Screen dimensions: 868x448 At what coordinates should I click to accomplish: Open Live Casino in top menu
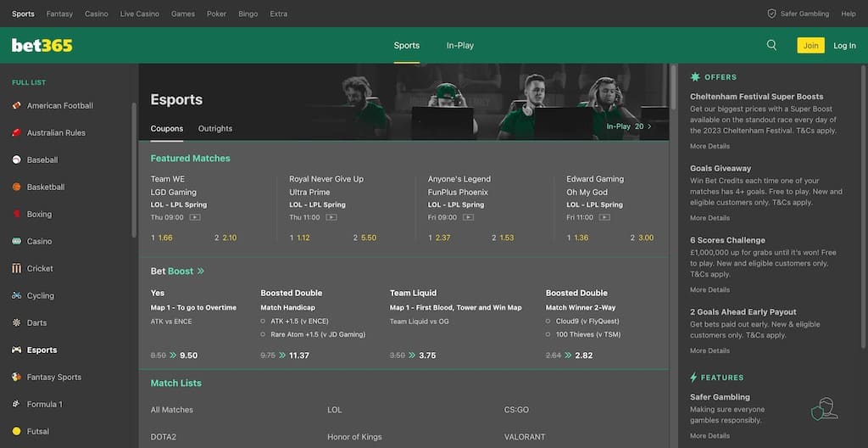click(140, 14)
